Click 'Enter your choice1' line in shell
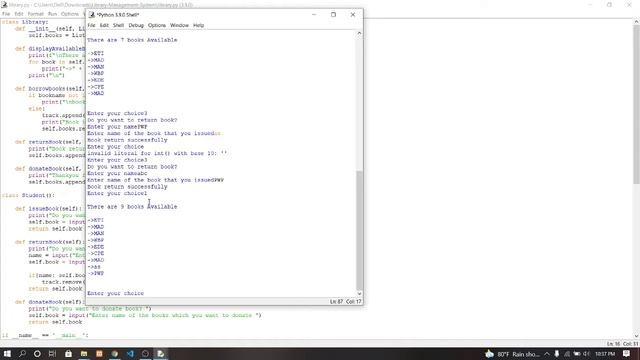Screen dimensions: 640x360 coord(117,193)
